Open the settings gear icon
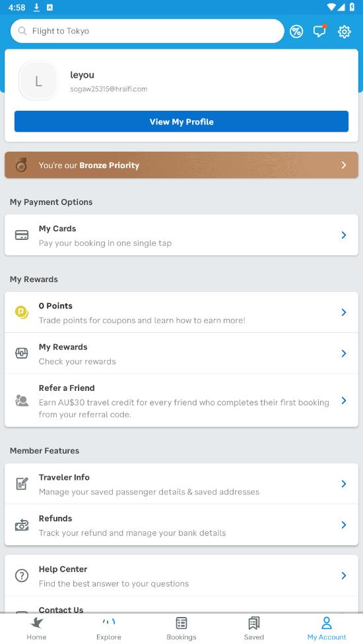This screenshot has width=363, height=644. click(344, 32)
